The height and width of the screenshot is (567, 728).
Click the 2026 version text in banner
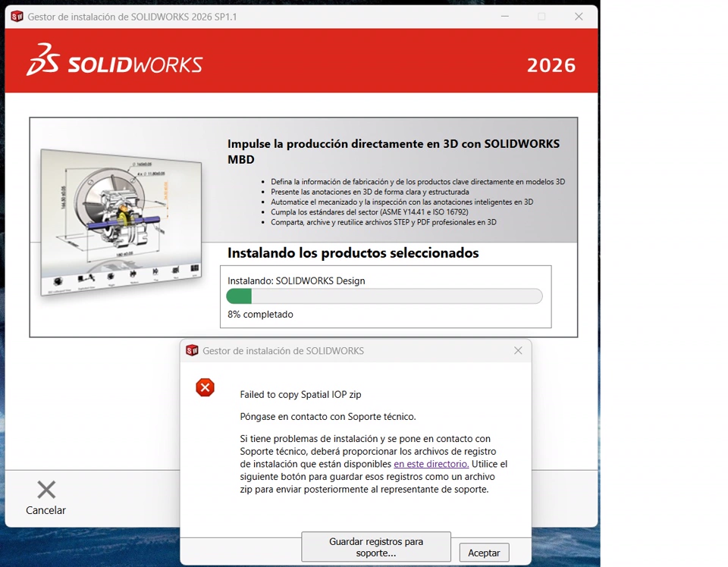coord(551,65)
